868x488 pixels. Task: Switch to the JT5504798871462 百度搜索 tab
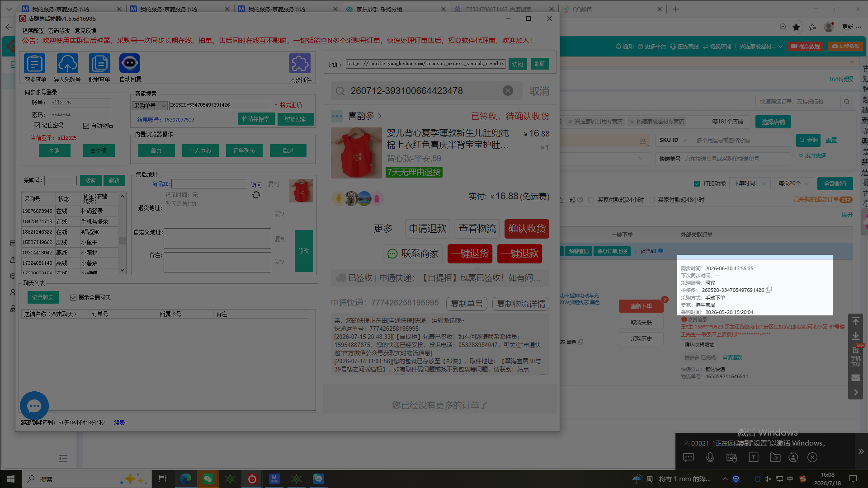pos(504,9)
